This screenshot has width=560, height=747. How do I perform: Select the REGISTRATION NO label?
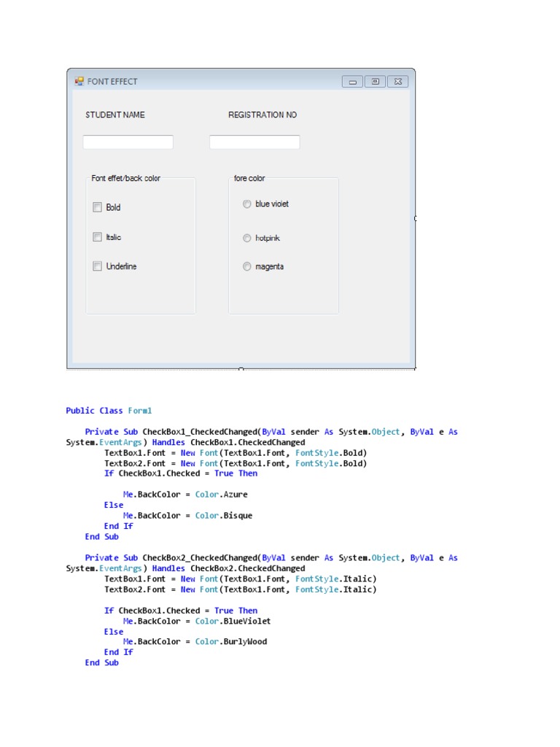pos(262,115)
